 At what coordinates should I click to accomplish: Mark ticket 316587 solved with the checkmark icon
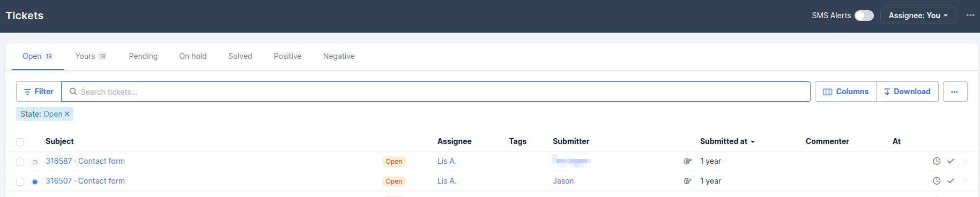951,161
